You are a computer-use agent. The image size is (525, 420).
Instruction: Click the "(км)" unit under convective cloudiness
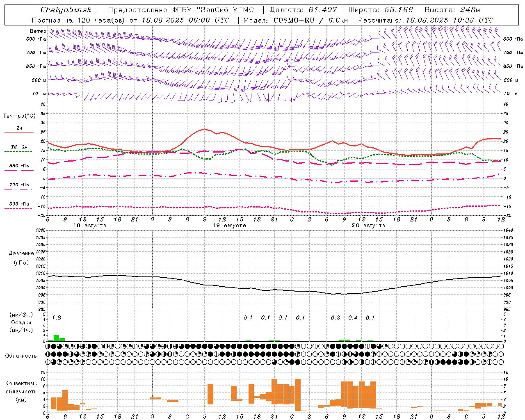pyautogui.click(x=21, y=399)
